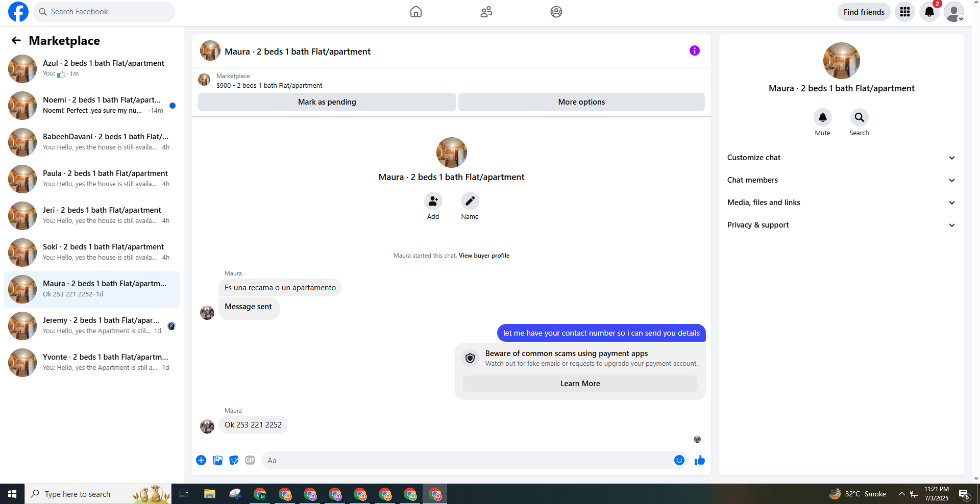This screenshot has height=504, width=980.
Task: Attach a file with the photo icon
Action: click(218, 460)
